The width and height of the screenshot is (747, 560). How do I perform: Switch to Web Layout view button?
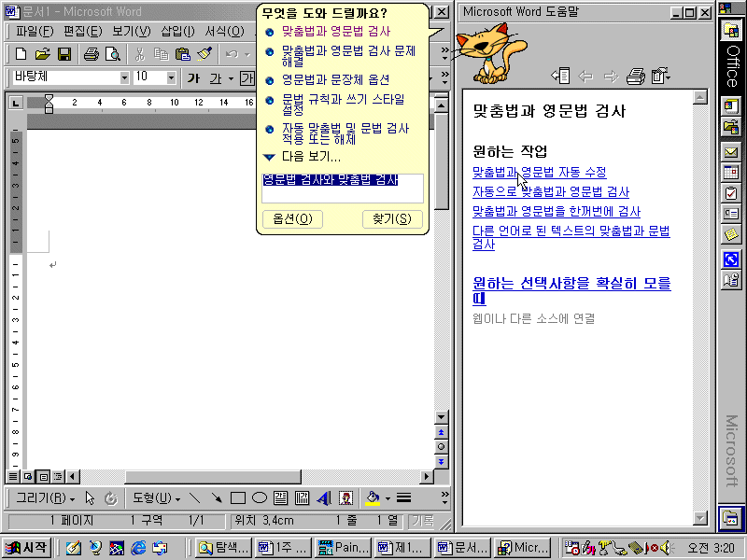[x=28, y=476]
